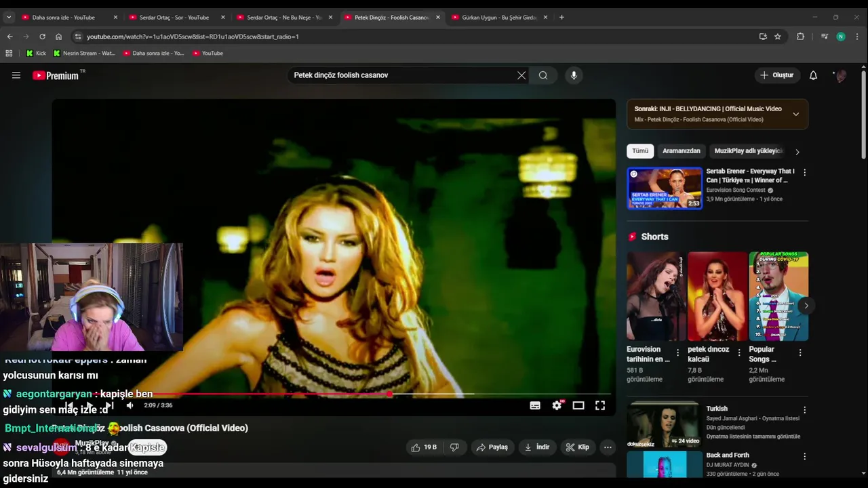Viewport: 868px width, 488px height.
Task: Run search with magnifier button
Action: pos(543,75)
